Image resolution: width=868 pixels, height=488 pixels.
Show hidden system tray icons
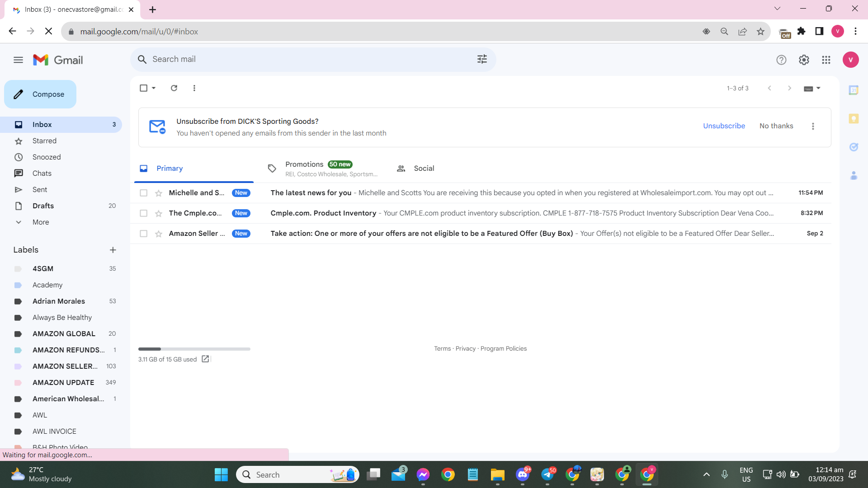coord(706,474)
